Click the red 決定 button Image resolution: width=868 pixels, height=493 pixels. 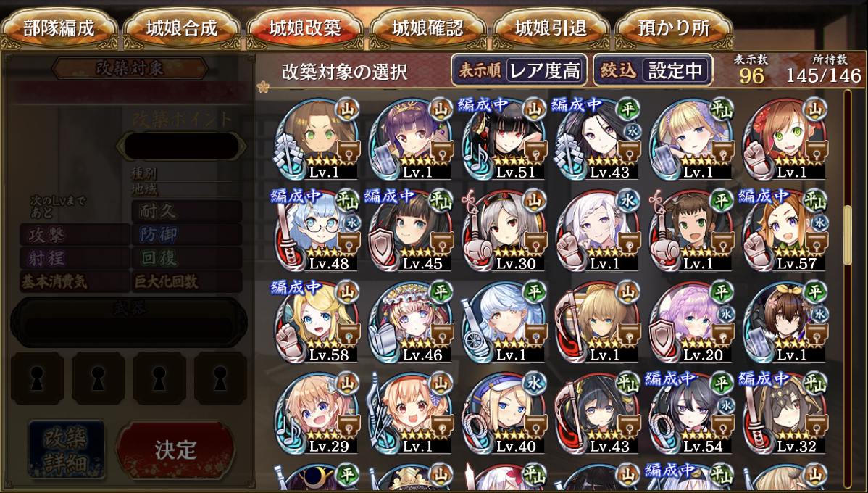[x=175, y=449]
